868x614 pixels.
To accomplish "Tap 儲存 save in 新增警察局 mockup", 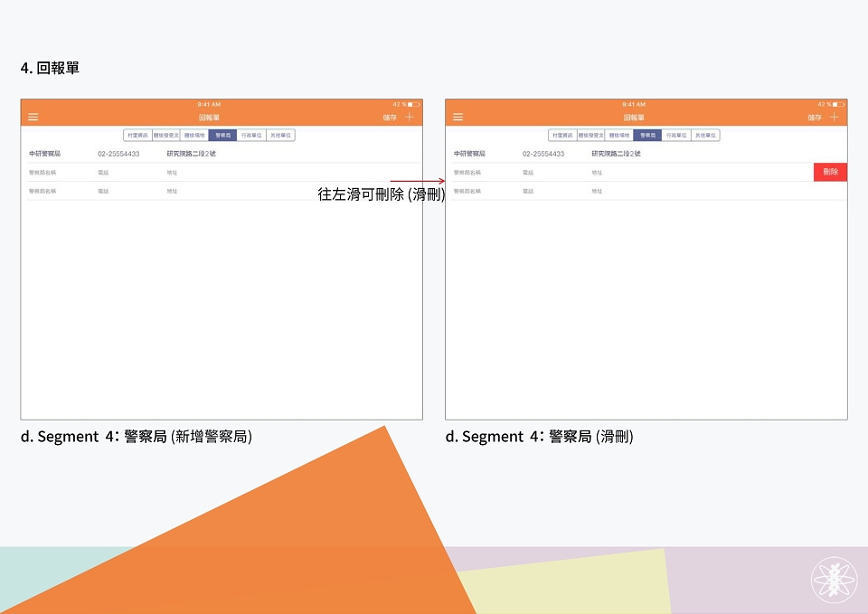I will coord(390,118).
